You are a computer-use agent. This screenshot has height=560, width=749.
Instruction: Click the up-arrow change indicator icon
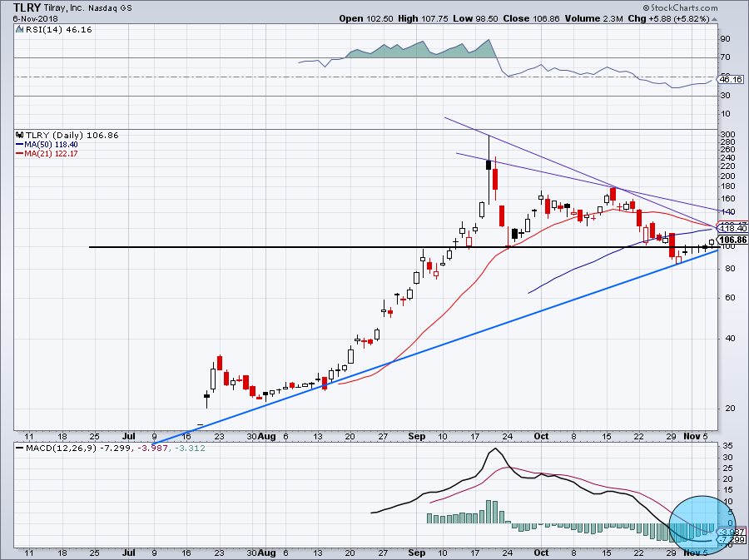715,19
